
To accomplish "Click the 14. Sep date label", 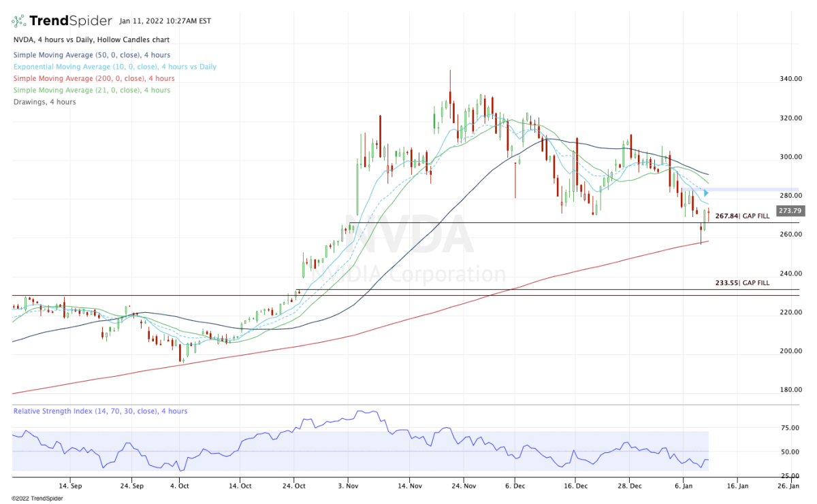I will click(x=71, y=486).
